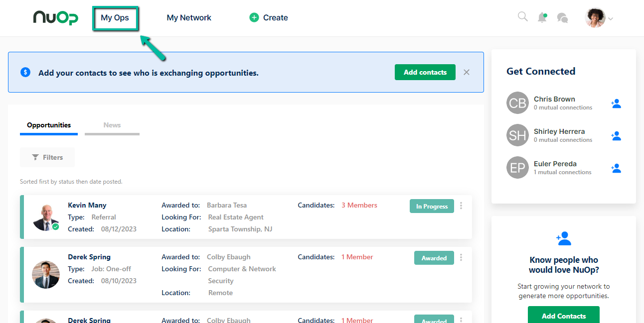
Task: Open the 3 Members candidates link
Action: [x=359, y=205]
